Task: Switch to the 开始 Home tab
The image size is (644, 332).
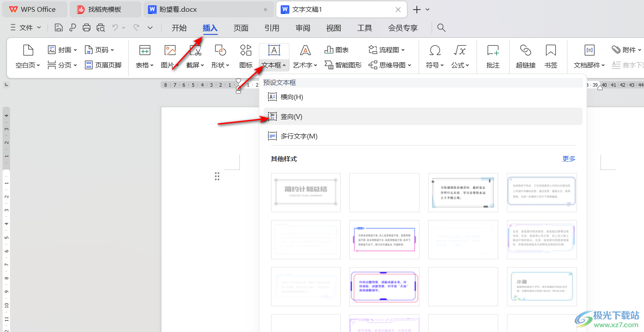Action: tap(179, 28)
